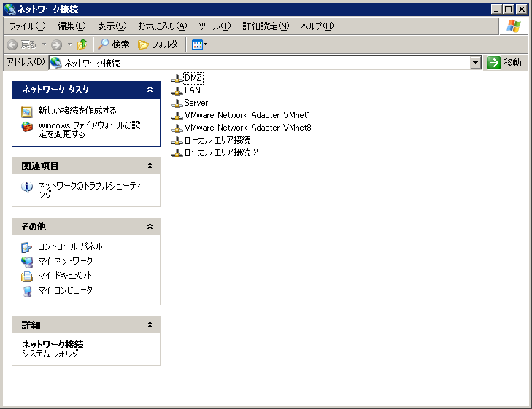Click the DMZ connection icon
The image size is (532, 409).
177,79
